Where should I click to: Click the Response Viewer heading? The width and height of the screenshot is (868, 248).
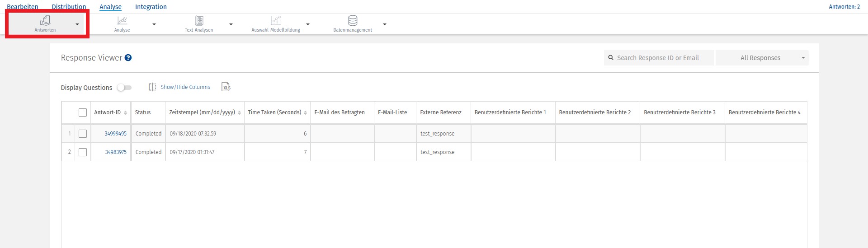click(91, 58)
